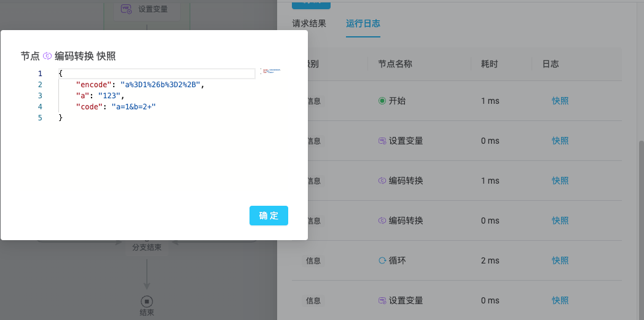Click the 设置变量 node icon on canvas

pyautogui.click(x=126, y=9)
